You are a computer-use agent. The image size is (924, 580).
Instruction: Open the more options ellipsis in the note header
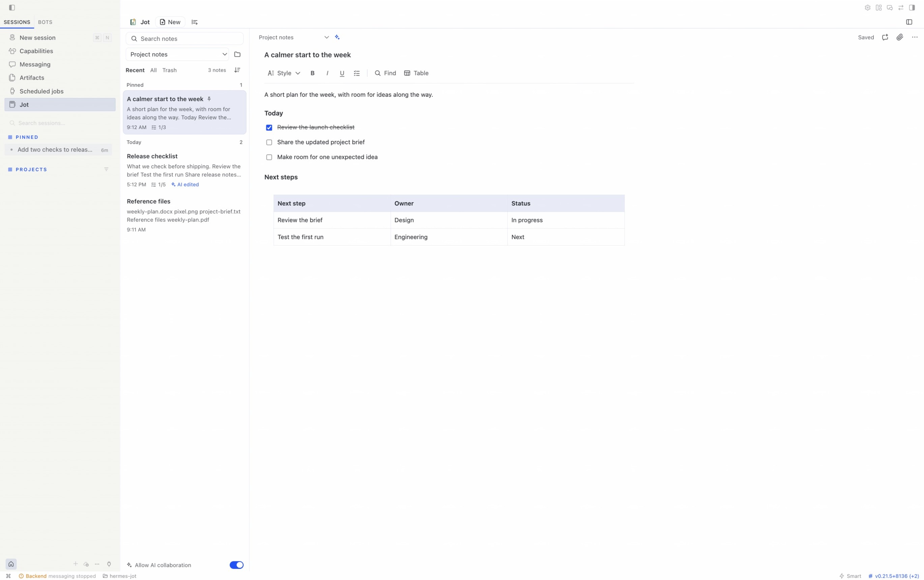[915, 37]
